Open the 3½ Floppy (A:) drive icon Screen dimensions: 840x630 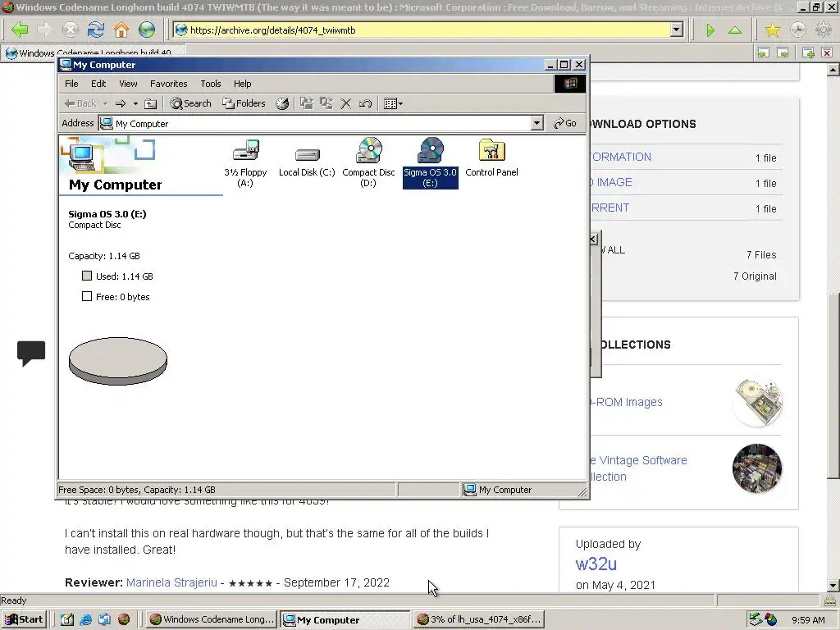[245, 163]
